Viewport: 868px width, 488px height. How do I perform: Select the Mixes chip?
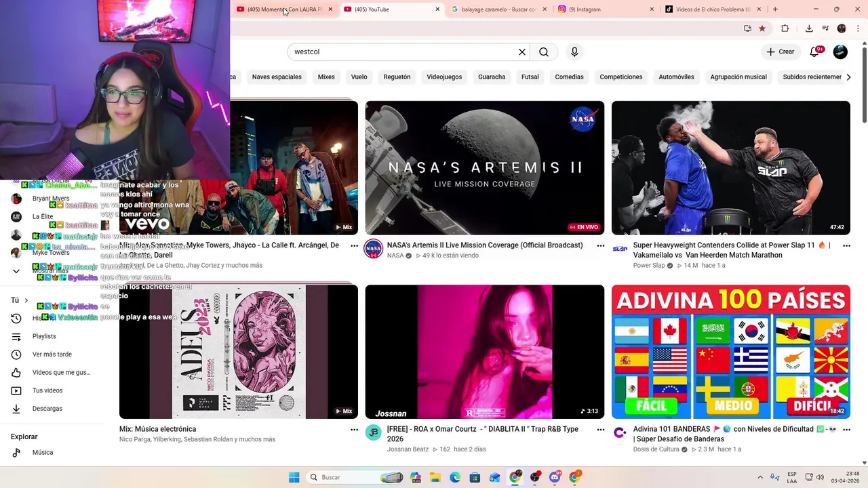click(x=326, y=77)
